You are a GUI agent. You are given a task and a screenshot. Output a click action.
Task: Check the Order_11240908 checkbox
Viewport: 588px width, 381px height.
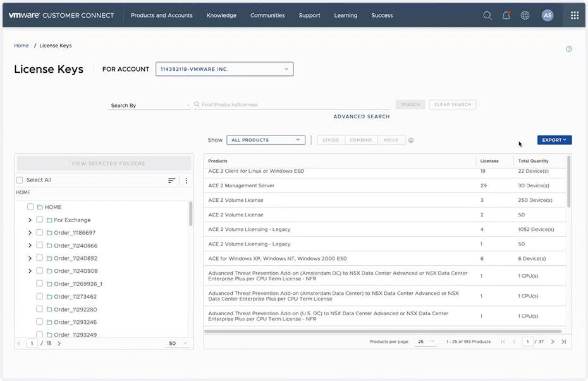[39, 271]
